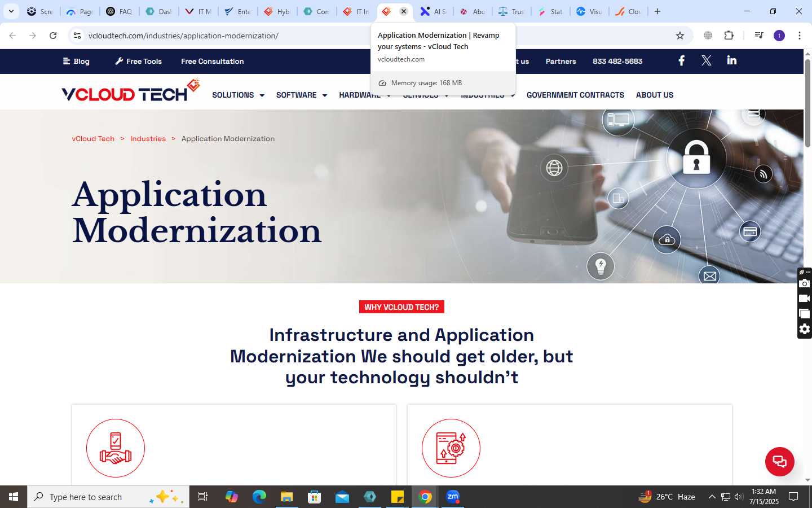Open Free Tools link
812x508 pixels.
pos(139,61)
